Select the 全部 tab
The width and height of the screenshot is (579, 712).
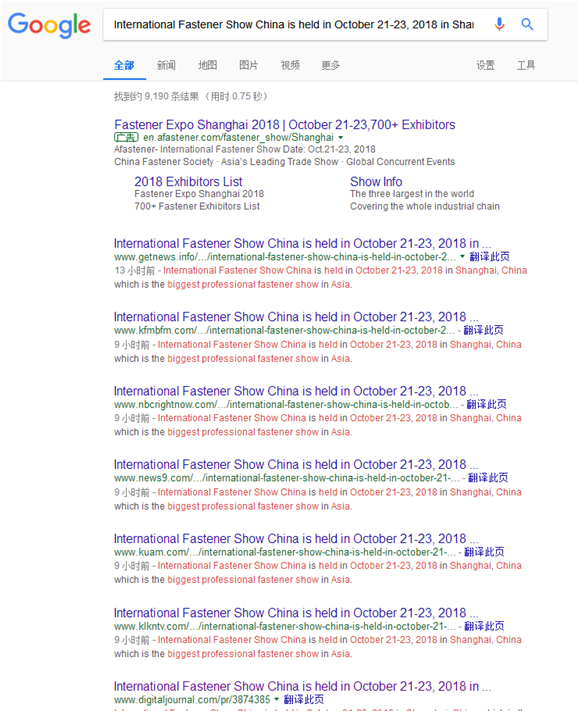point(124,65)
